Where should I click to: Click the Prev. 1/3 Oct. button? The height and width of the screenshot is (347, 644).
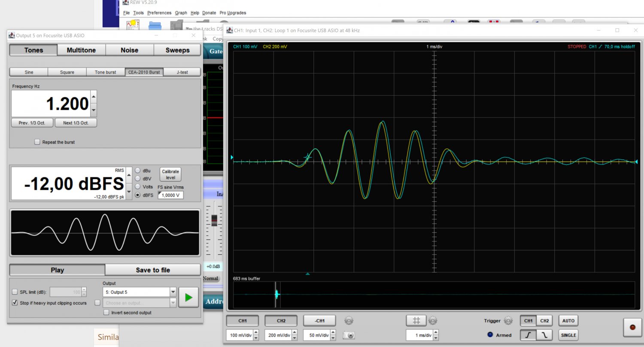[x=32, y=123]
